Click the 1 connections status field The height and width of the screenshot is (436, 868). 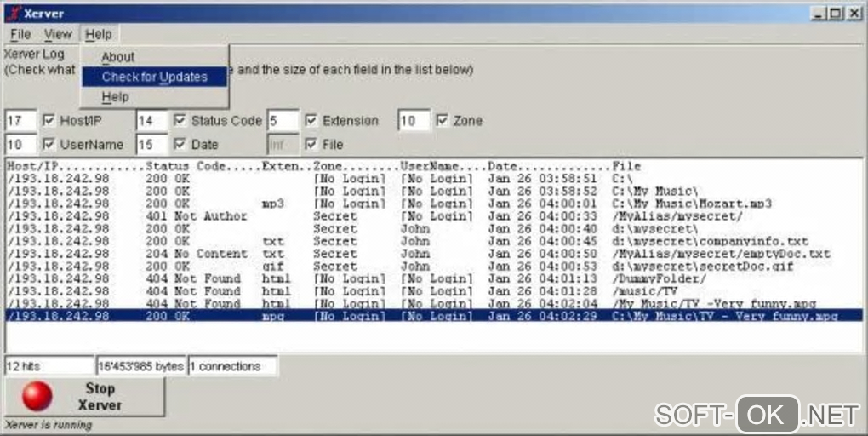233,366
